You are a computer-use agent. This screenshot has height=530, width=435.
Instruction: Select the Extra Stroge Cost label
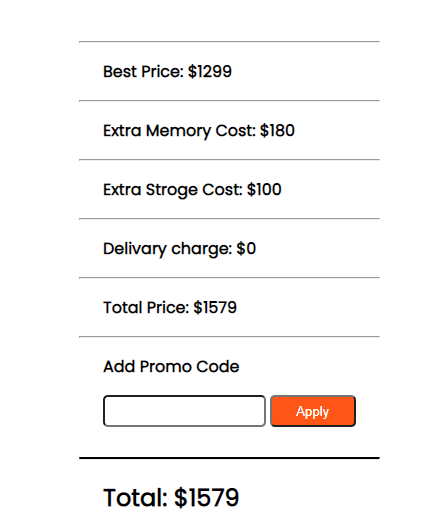173,190
